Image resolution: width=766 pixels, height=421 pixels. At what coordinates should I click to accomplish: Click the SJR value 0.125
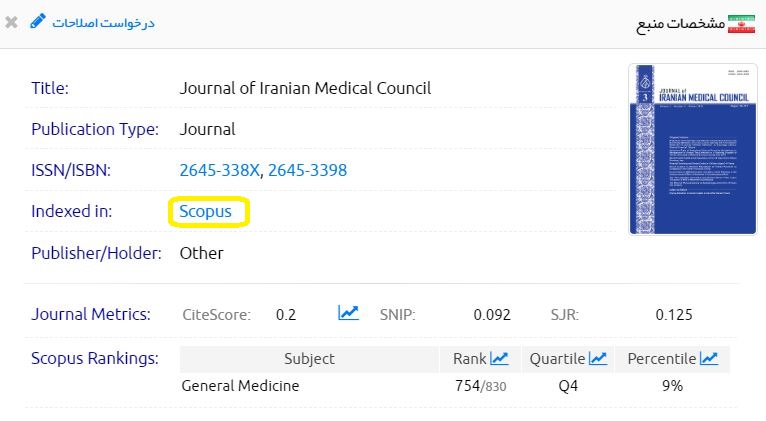[x=674, y=315]
